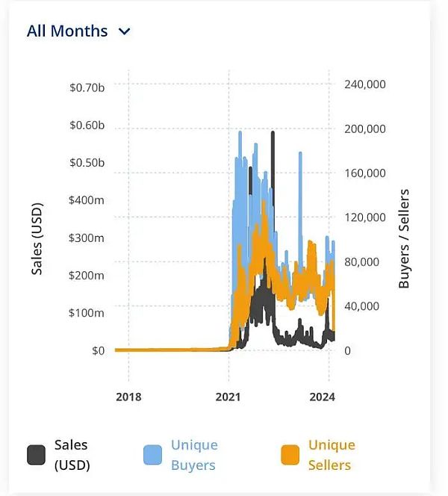Click the Unique Buyers legend label
Viewport: 448px width, 496px height.
194,455
